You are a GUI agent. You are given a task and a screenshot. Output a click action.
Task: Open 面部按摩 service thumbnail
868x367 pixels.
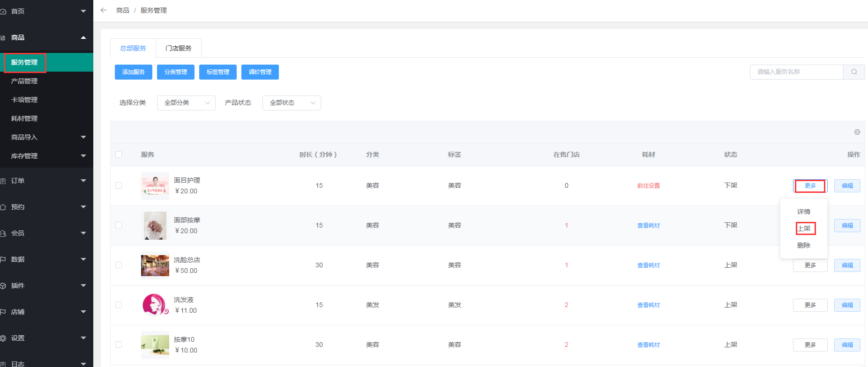[x=155, y=226]
